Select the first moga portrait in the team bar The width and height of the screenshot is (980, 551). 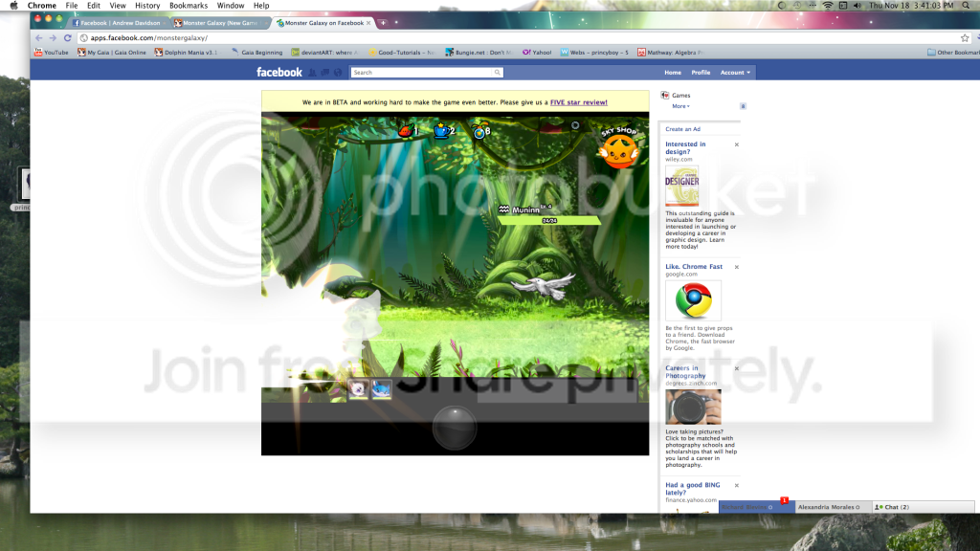[358, 390]
